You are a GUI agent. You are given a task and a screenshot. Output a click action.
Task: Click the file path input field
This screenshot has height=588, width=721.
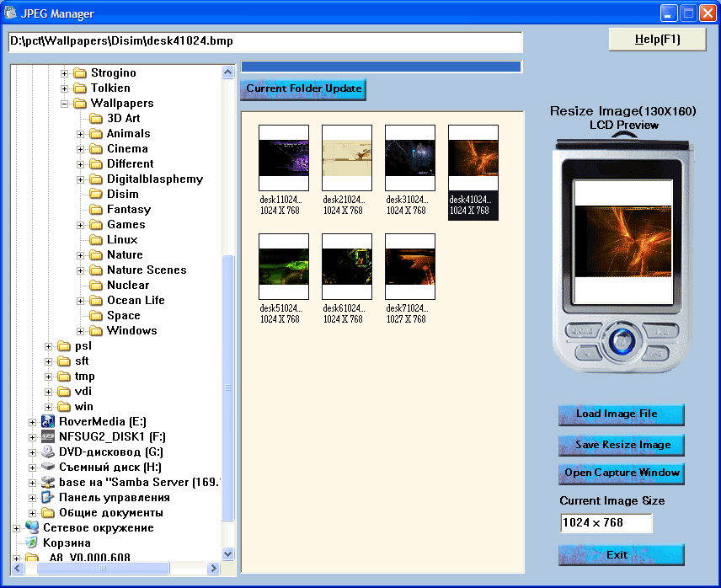click(264, 42)
